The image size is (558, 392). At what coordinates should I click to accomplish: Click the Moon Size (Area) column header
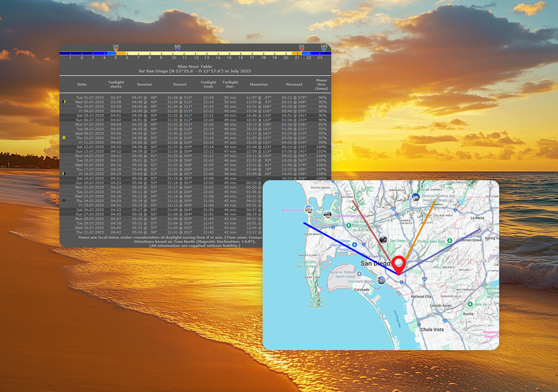[322, 84]
